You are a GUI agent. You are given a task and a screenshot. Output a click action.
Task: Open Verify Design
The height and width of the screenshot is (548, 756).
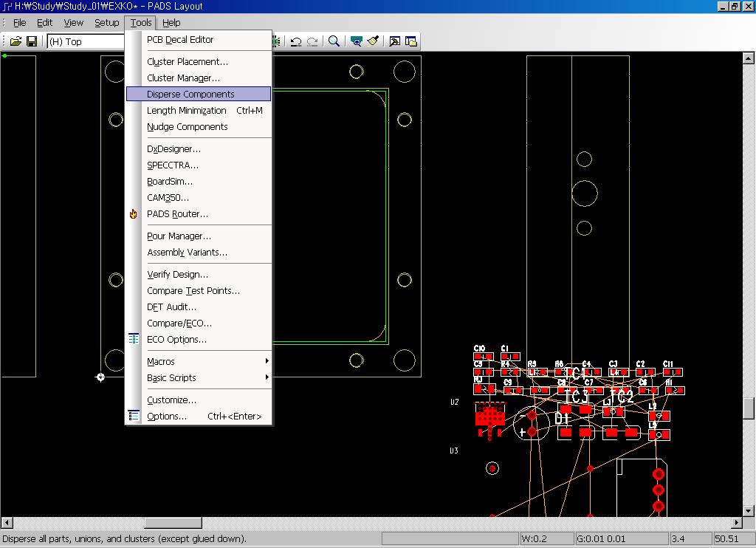click(x=199, y=275)
